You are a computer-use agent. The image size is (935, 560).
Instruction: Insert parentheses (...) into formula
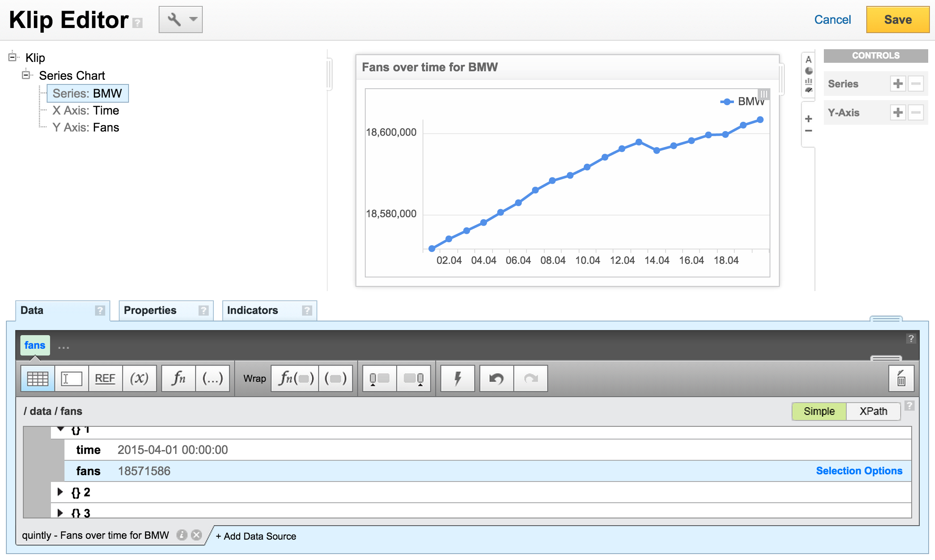point(212,378)
